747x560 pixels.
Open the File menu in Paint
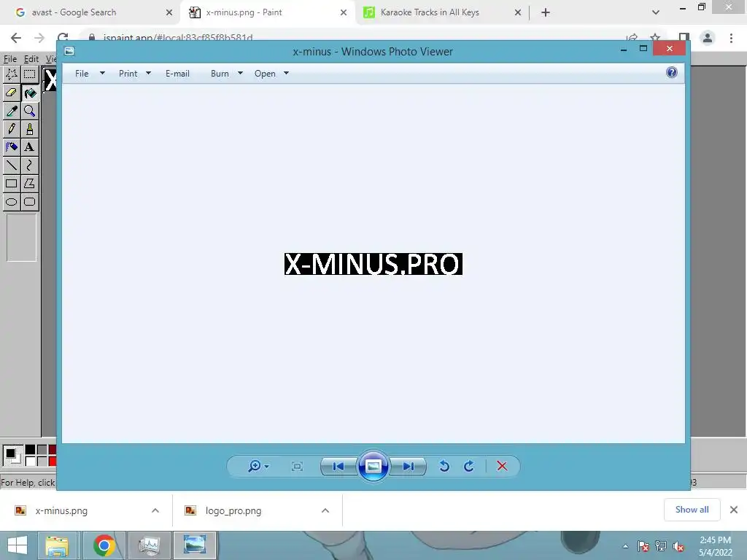coord(10,59)
